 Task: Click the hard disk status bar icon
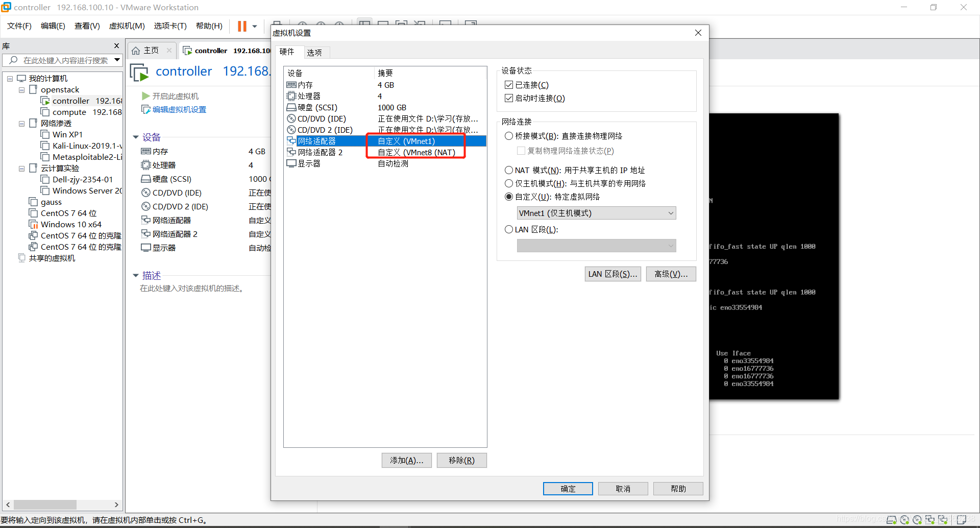coord(892,520)
